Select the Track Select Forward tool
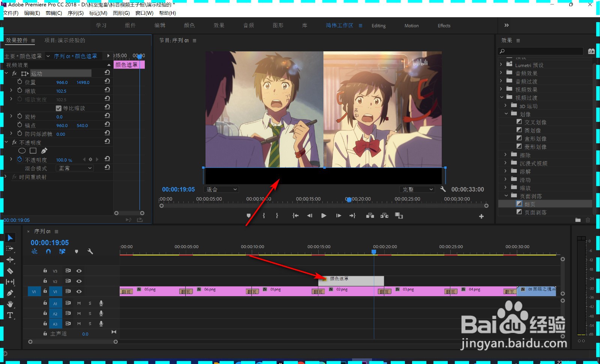 (x=10, y=249)
